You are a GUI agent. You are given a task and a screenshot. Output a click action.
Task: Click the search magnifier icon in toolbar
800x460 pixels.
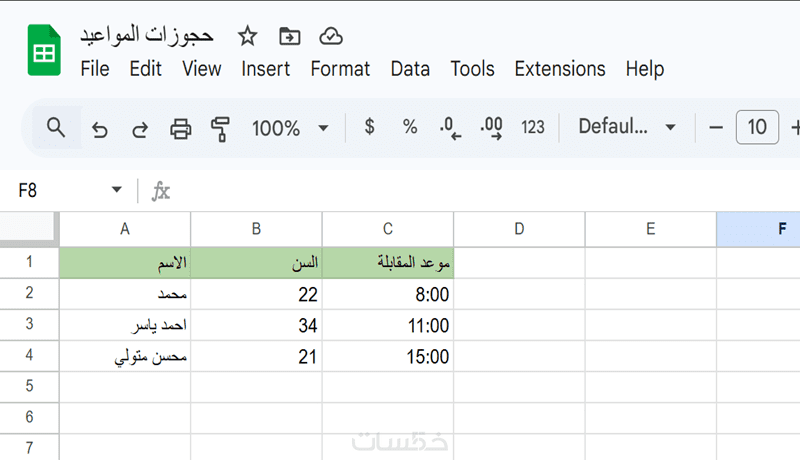click(x=56, y=128)
